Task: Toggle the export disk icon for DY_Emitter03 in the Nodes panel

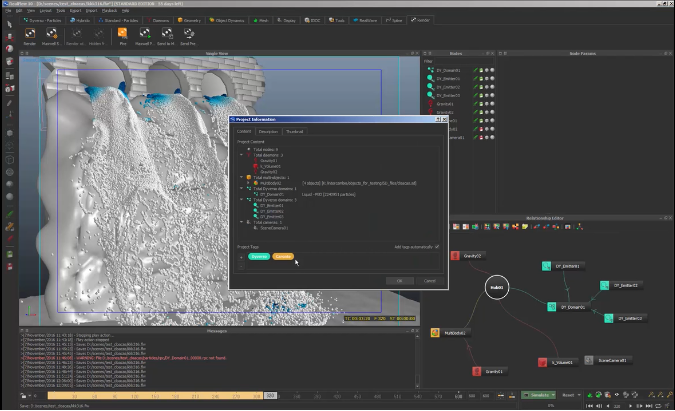Action: pyautogui.click(x=481, y=95)
